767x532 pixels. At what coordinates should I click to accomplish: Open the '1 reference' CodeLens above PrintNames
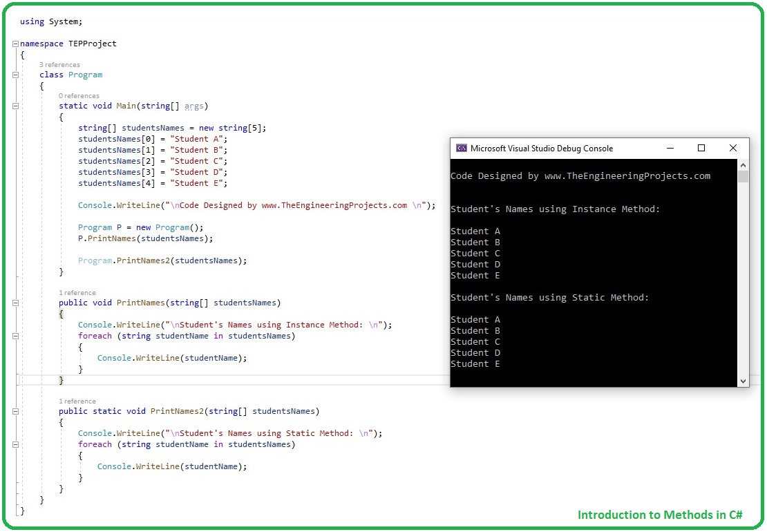pyautogui.click(x=77, y=293)
